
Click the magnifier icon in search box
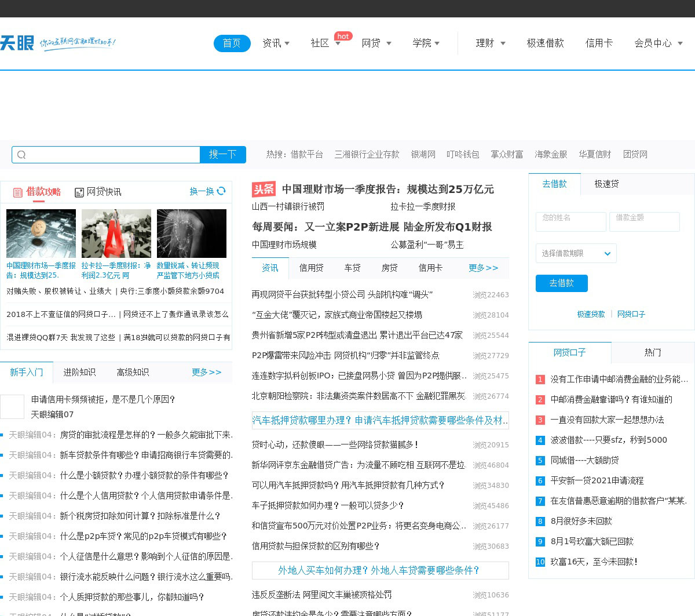22,155
